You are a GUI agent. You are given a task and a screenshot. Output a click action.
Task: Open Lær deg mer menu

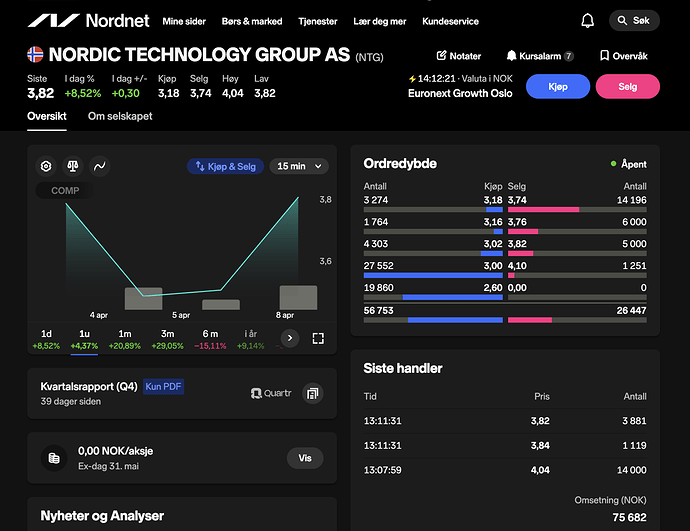pyautogui.click(x=380, y=21)
